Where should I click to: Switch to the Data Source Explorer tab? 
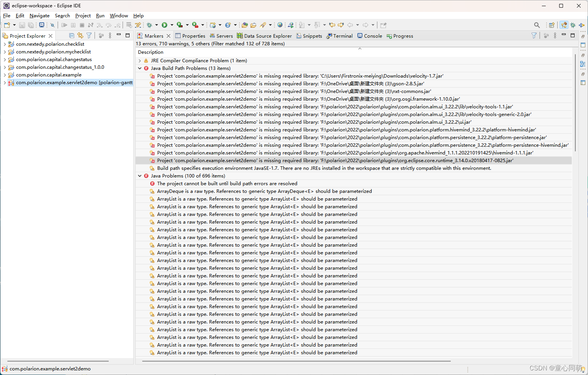coord(264,36)
